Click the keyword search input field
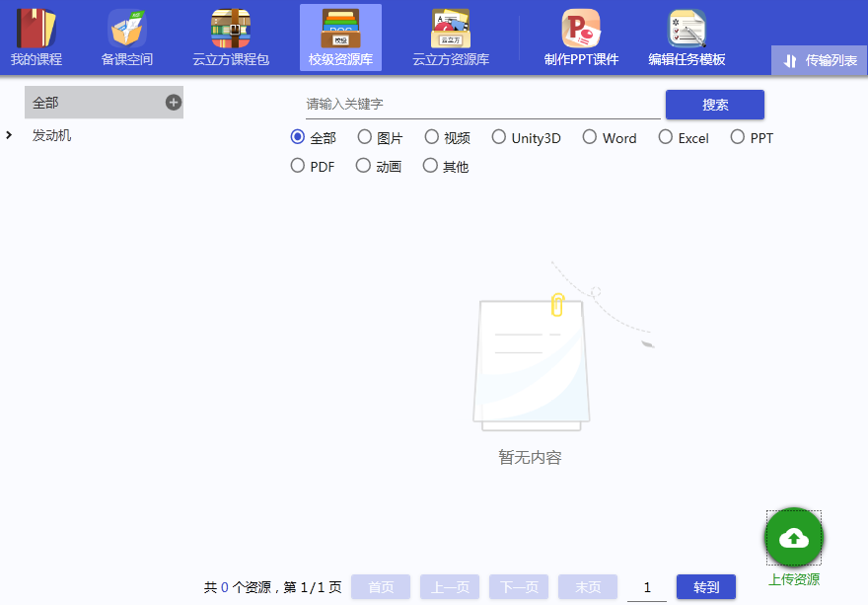The height and width of the screenshot is (605, 868). point(482,104)
